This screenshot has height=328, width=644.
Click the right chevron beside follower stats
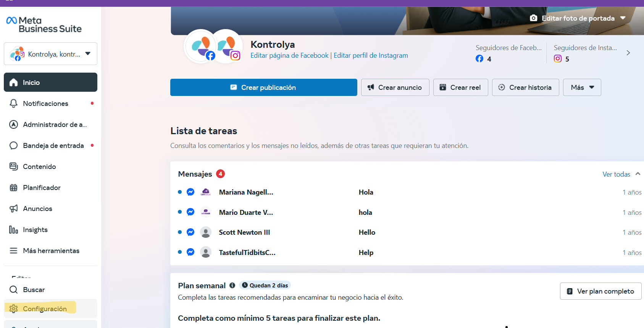tap(628, 53)
